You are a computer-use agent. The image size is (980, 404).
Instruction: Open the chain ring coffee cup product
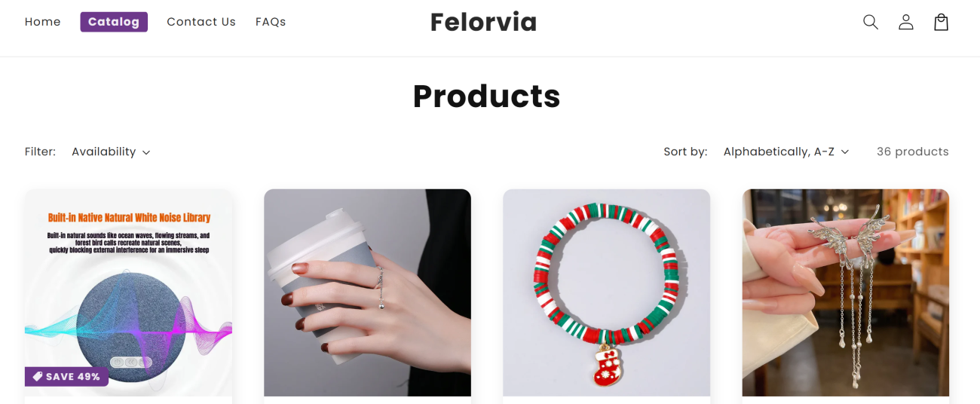367,292
